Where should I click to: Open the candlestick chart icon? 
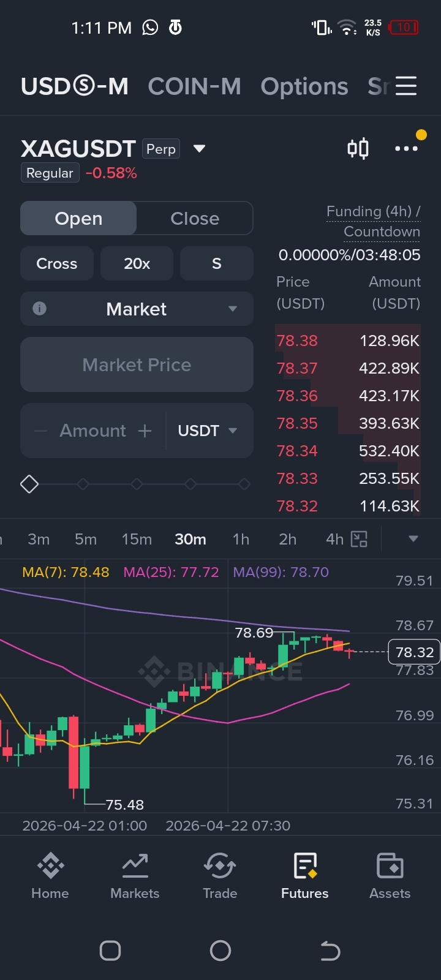click(x=358, y=148)
